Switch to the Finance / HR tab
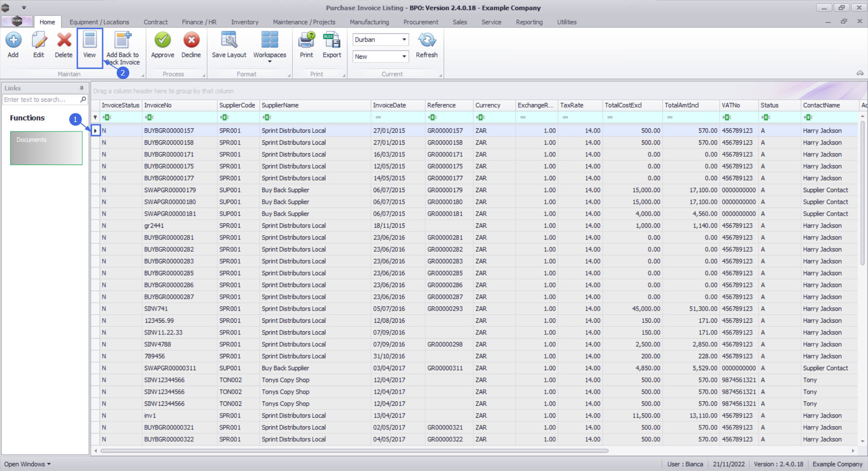 tap(199, 22)
